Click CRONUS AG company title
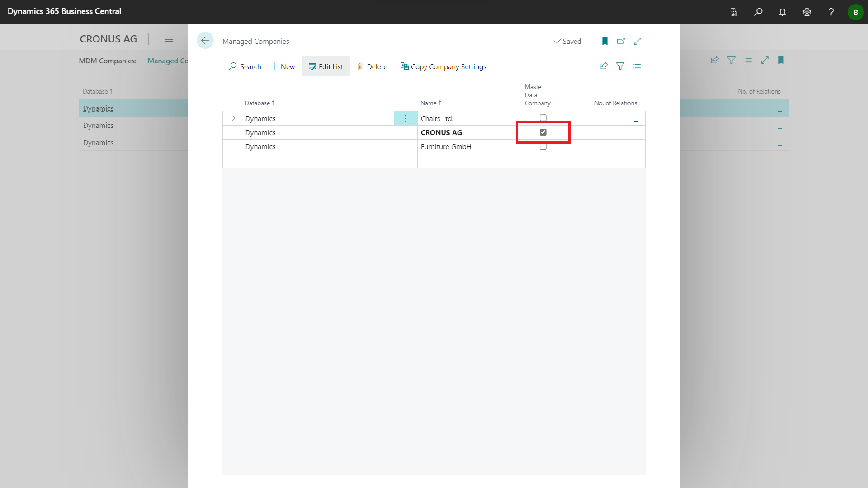 point(108,39)
